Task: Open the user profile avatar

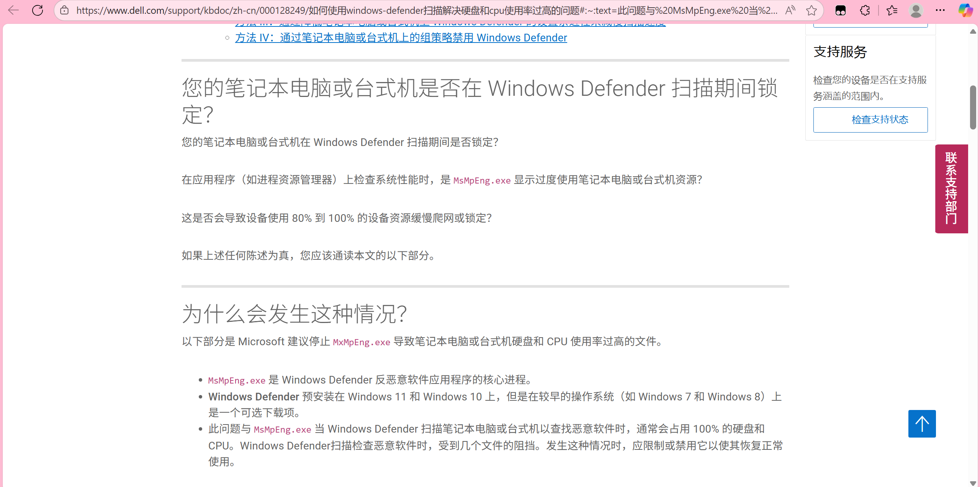Action: click(916, 10)
